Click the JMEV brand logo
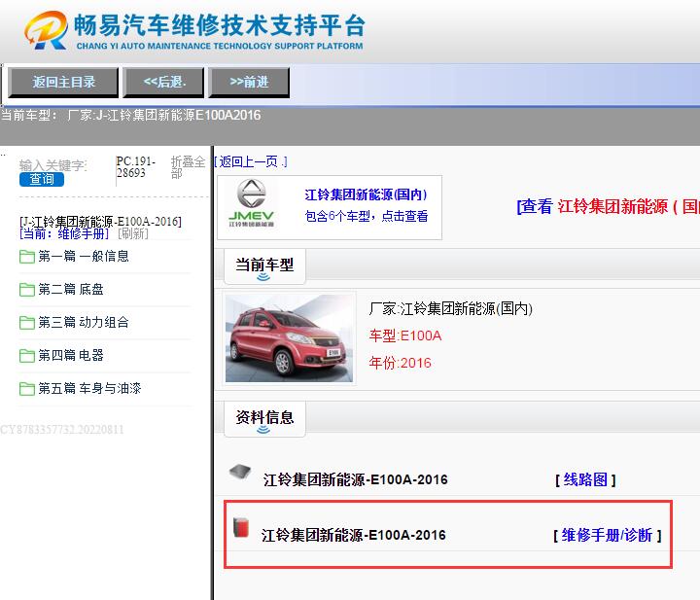This screenshot has height=600, width=700. (x=252, y=203)
